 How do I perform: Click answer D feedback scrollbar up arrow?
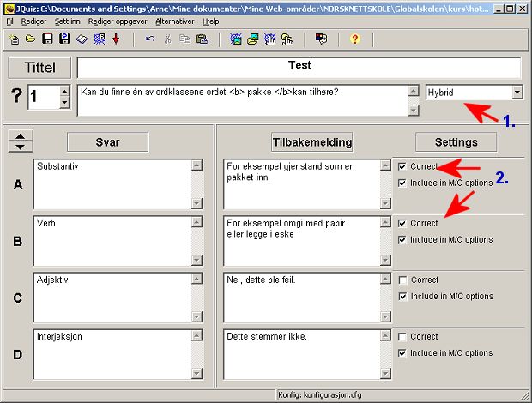tap(385, 335)
